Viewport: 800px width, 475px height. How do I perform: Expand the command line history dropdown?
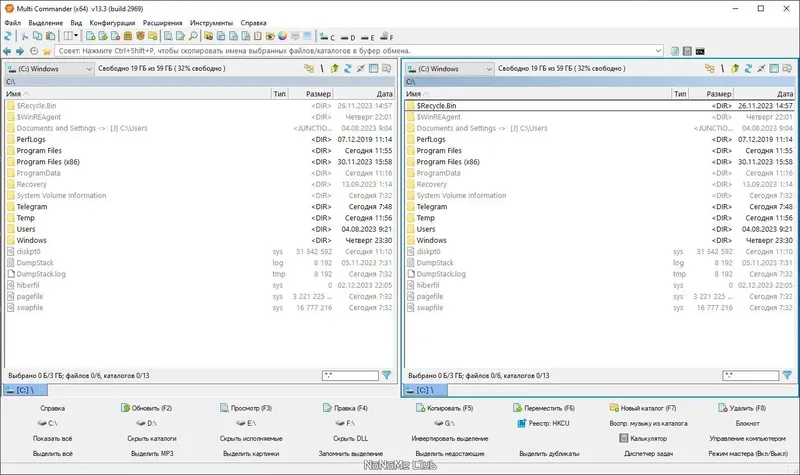pyautogui.click(x=658, y=51)
